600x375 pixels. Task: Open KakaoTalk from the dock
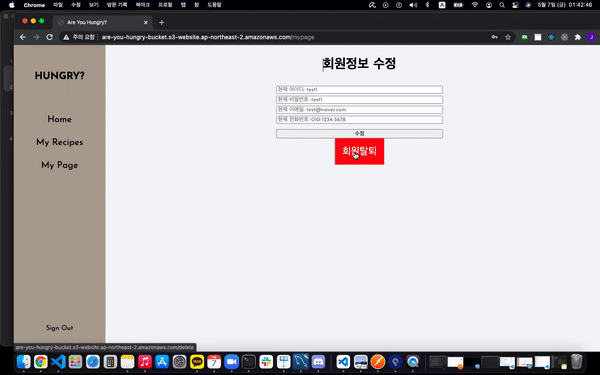(197, 362)
